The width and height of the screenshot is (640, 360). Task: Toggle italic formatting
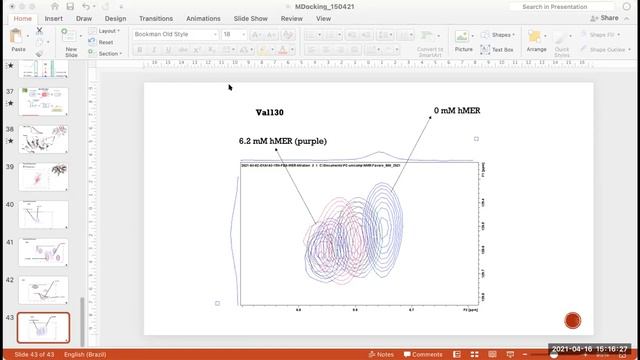pyautogui.click(x=154, y=50)
